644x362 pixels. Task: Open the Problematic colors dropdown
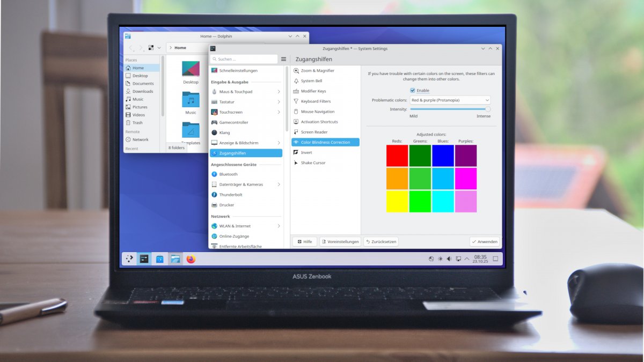450,100
